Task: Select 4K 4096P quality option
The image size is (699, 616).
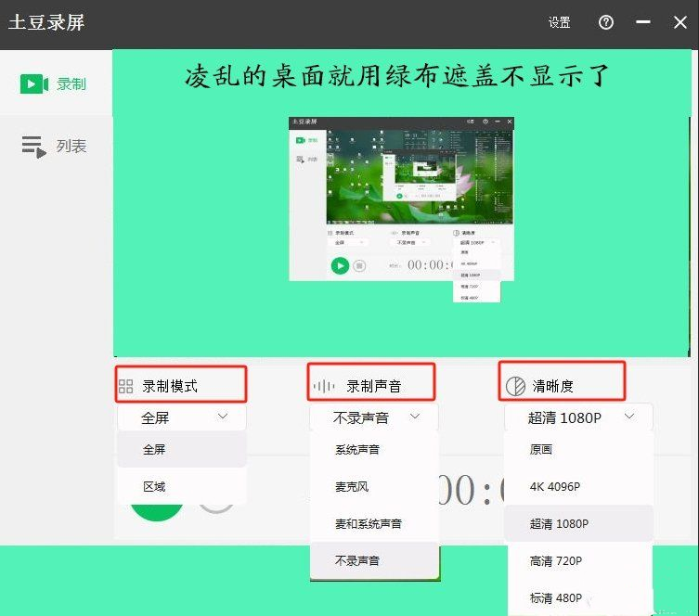Action: (579, 486)
